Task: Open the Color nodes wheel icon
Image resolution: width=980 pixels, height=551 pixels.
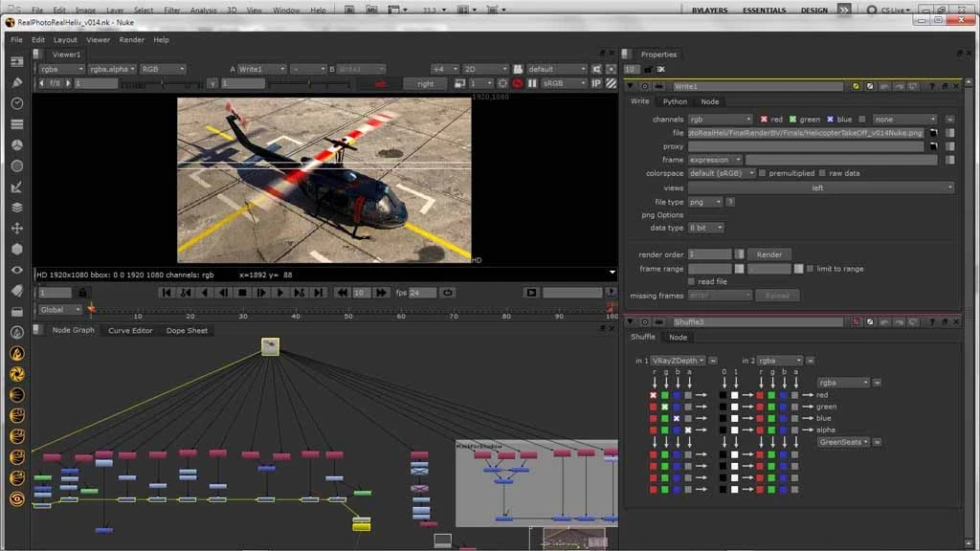Action: coord(17,144)
